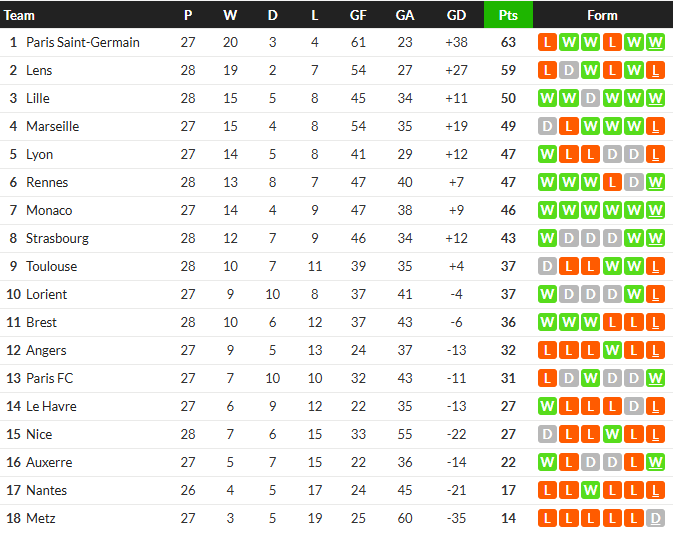673x539 pixels.
Task: Click Metz's grey draw form badge
Action: coord(656,519)
